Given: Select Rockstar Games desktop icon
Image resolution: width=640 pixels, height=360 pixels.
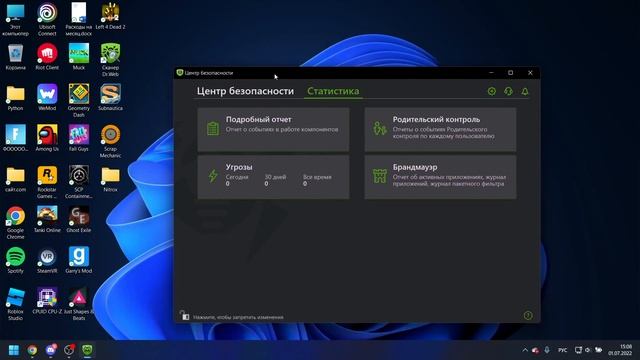Looking at the screenshot, I should [x=47, y=182].
